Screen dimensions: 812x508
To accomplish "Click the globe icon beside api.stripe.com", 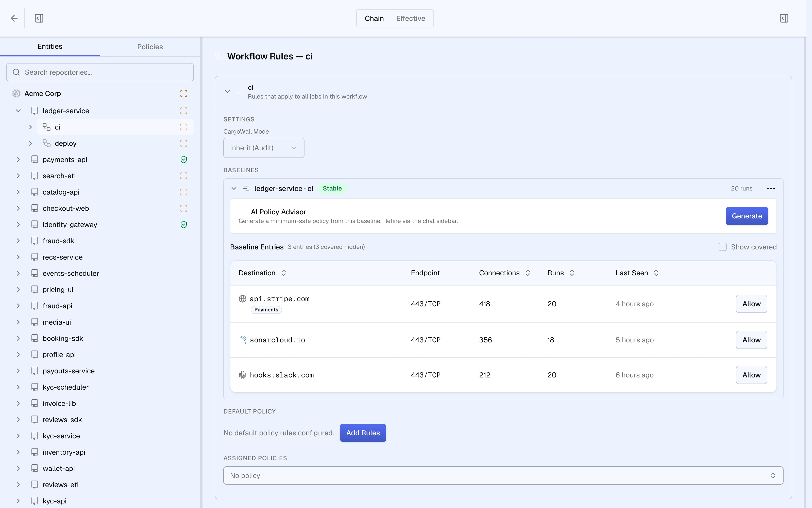I will coord(242,299).
